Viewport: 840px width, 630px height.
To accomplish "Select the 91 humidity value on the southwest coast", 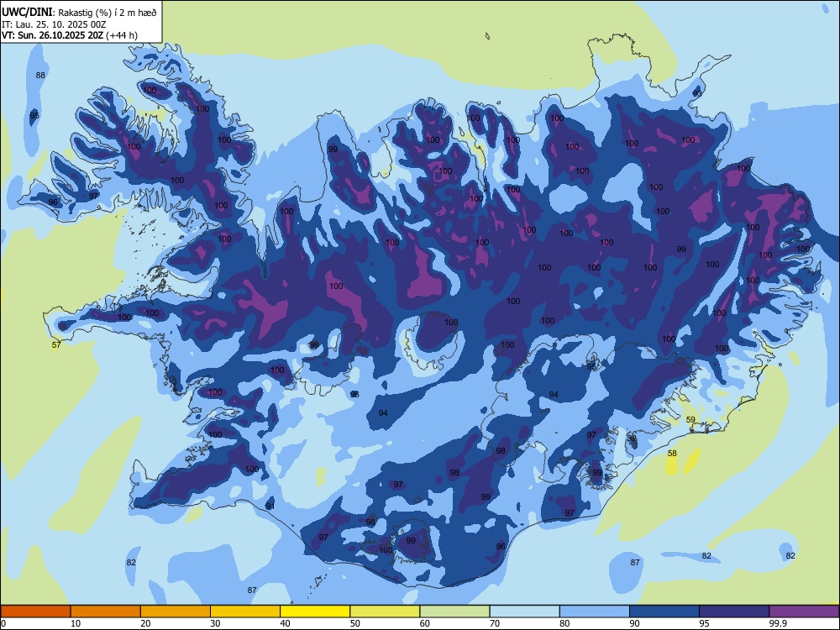I will click(270, 506).
